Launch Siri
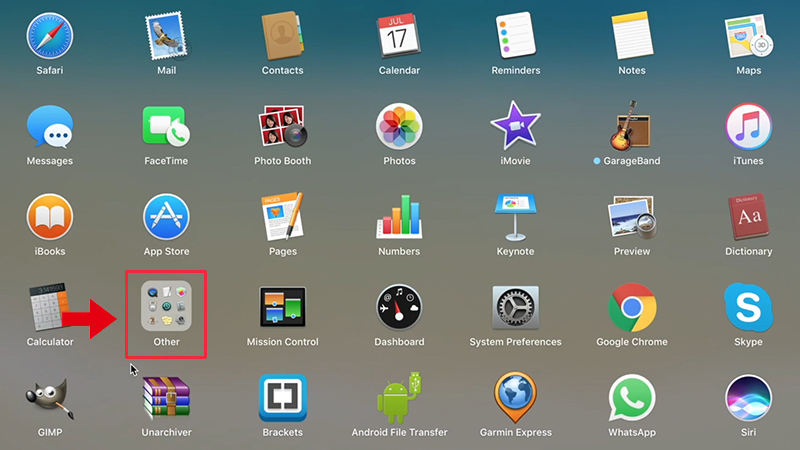This screenshot has width=800, height=450. (748, 398)
